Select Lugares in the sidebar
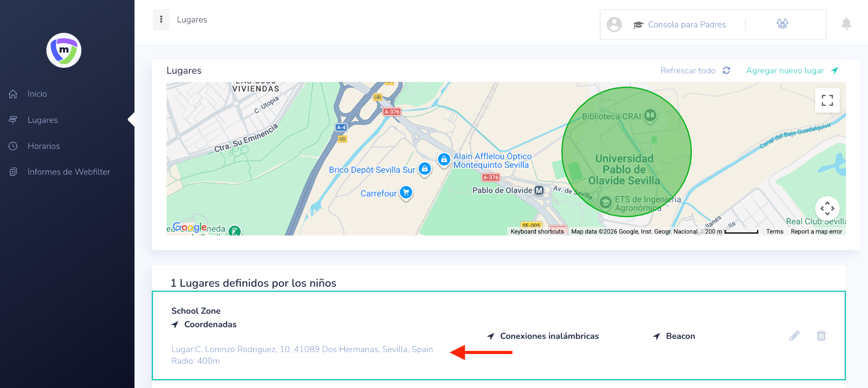Screen dimensions: 868x388 coord(42,120)
